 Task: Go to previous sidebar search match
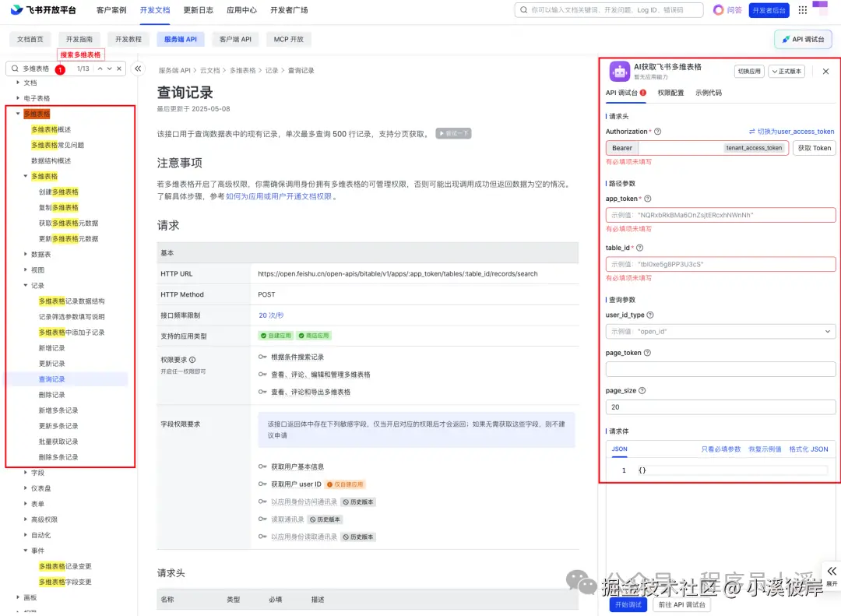tap(100, 69)
